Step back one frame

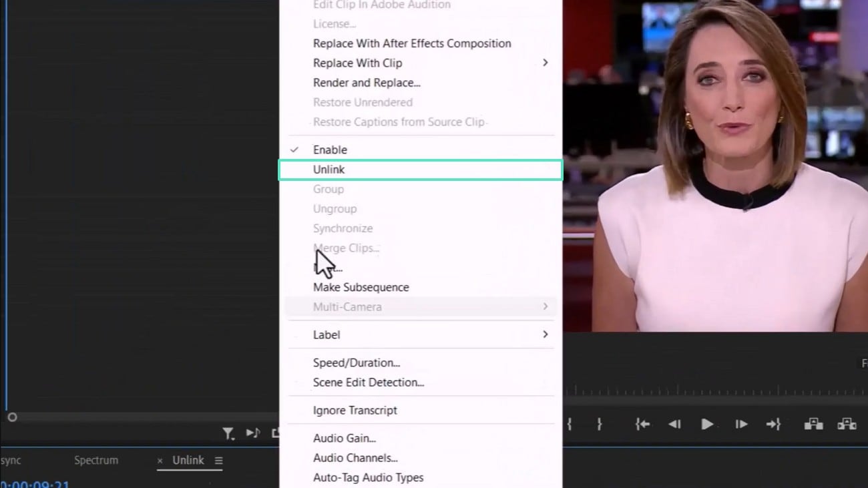[x=674, y=423]
